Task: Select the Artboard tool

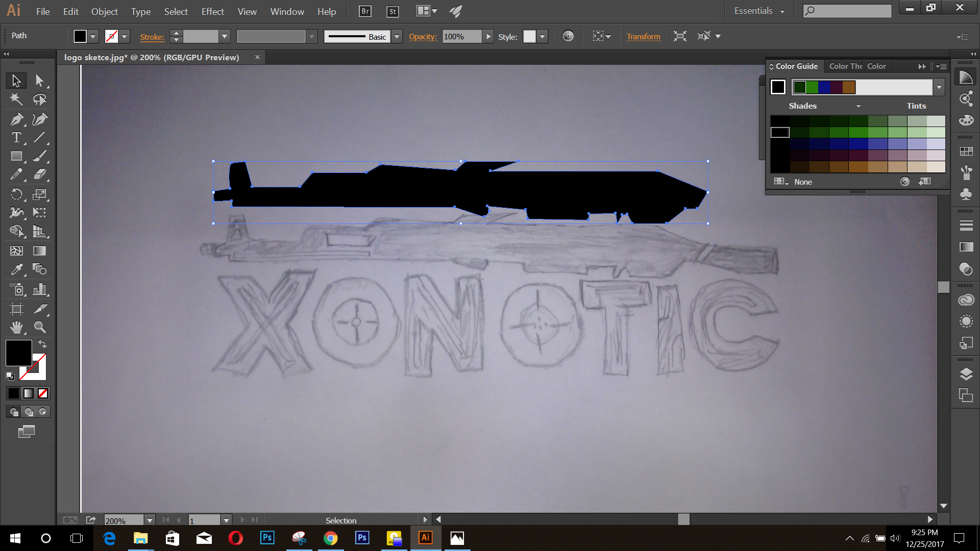Action: (16, 309)
